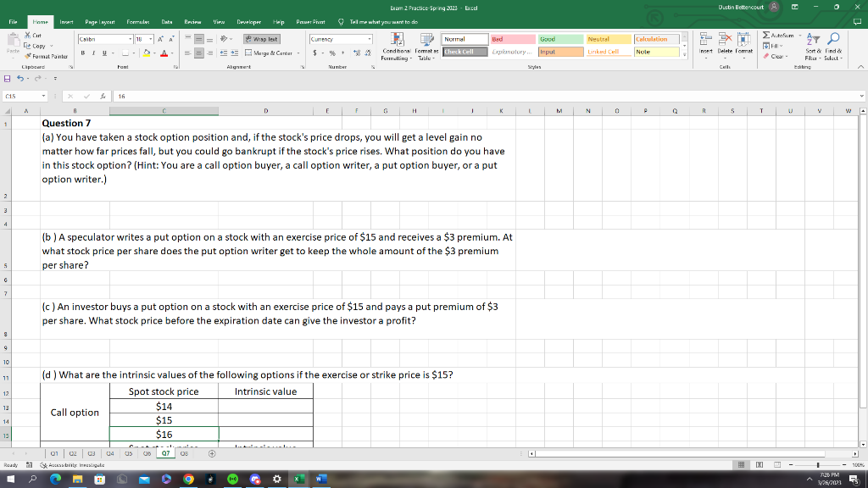Increase font size with the larger A icon
The image size is (868, 488).
(160, 39)
